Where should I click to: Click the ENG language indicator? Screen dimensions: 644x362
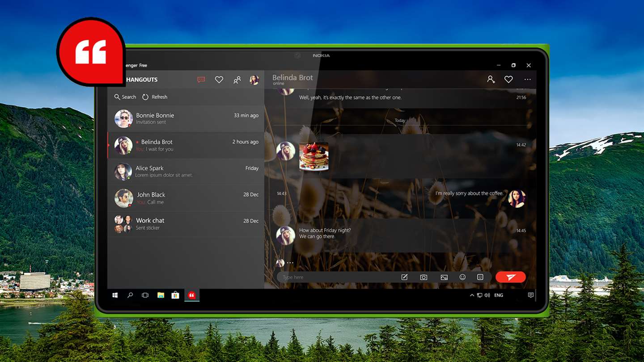click(x=498, y=295)
